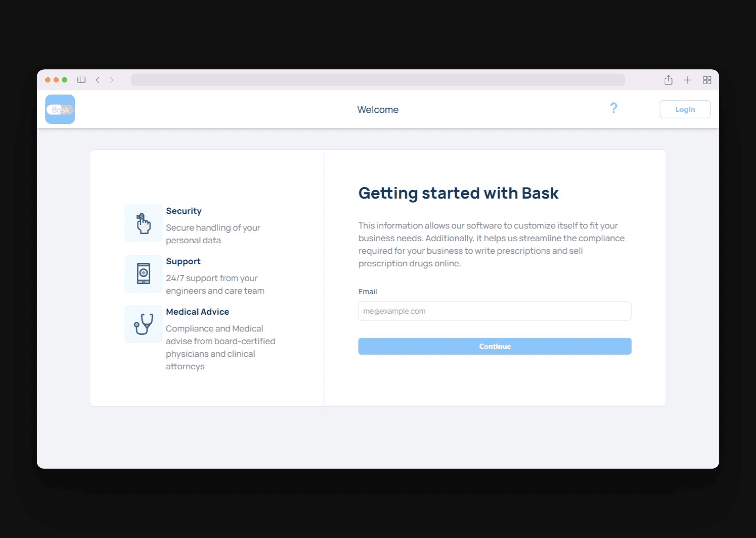Screen dimensions: 756x538
Task: Click the Support phone icon
Action: (143, 274)
